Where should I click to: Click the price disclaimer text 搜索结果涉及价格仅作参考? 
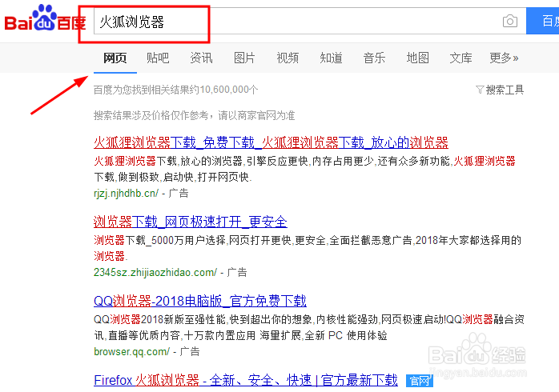click(151, 115)
